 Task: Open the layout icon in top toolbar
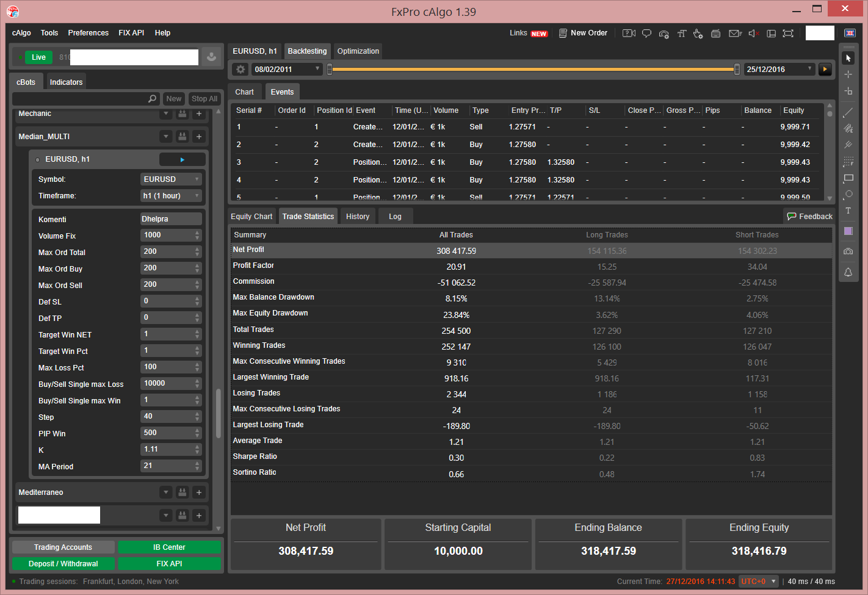pyautogui.click(x=771, y=34)
